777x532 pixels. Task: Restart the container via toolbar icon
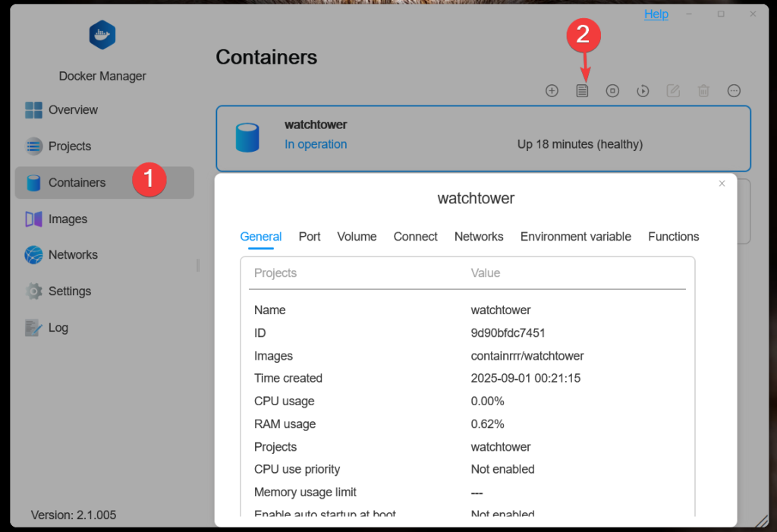coord(643,91)
